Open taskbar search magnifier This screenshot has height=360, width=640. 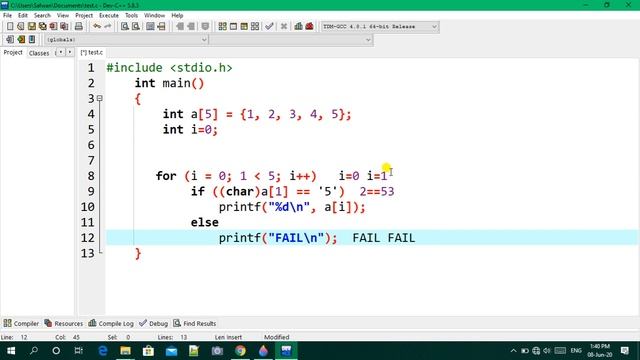[x=34, y=351]
